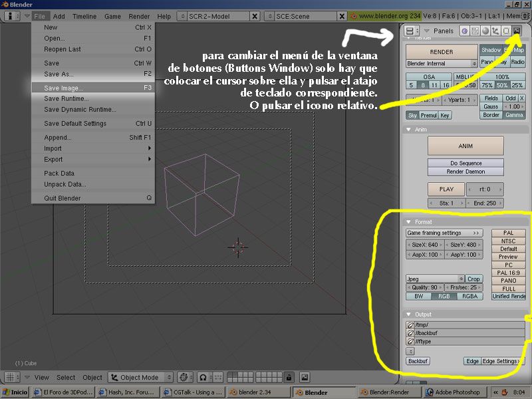Click the folder icon beside /tmp/ path
This screenshot has height=399, width=532.
(x=410, y=325)
